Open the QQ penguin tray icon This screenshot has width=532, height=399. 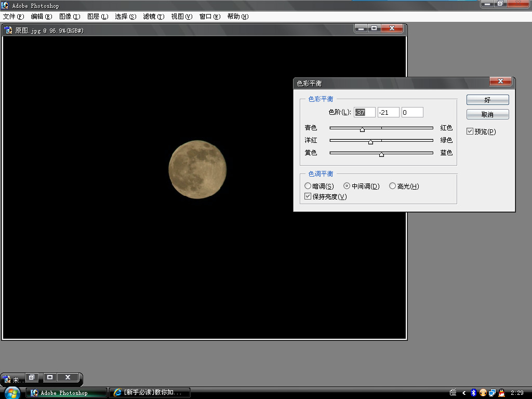point(501,393)
